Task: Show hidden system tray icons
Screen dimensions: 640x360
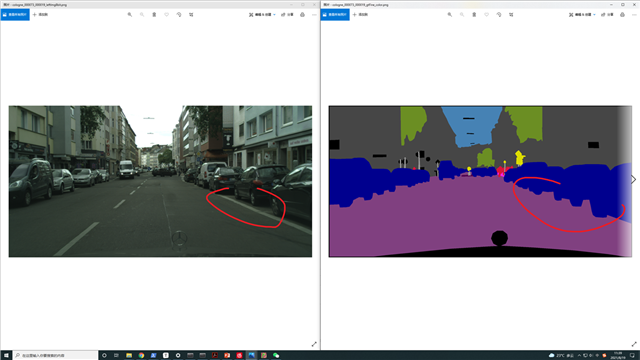Action: point(579,356)
